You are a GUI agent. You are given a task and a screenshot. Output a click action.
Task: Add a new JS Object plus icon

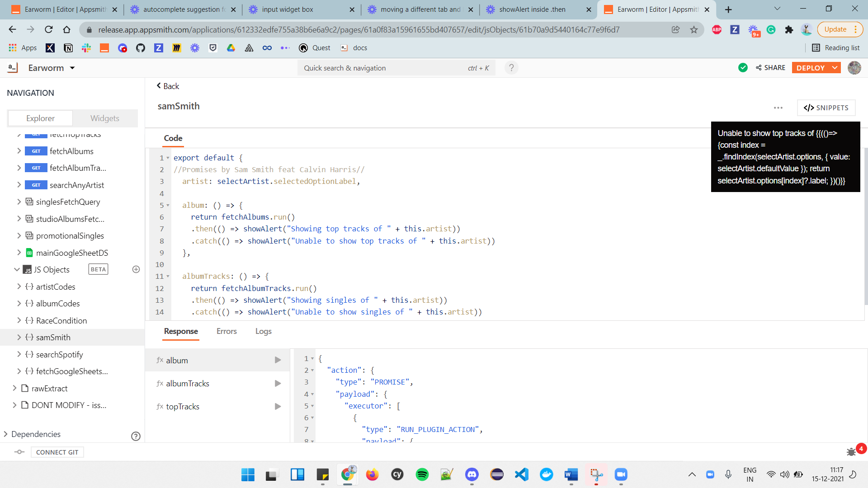click(x=136, y=269)
